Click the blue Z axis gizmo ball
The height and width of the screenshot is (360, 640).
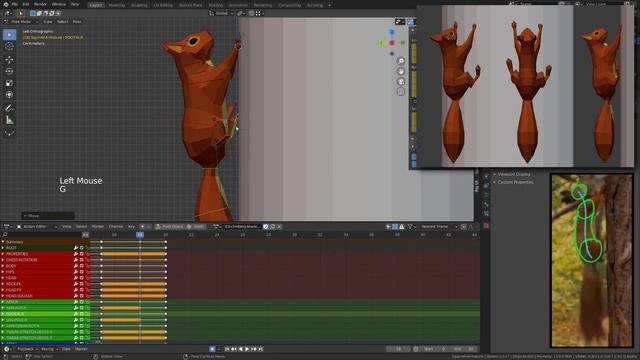[x=392, y=32]
